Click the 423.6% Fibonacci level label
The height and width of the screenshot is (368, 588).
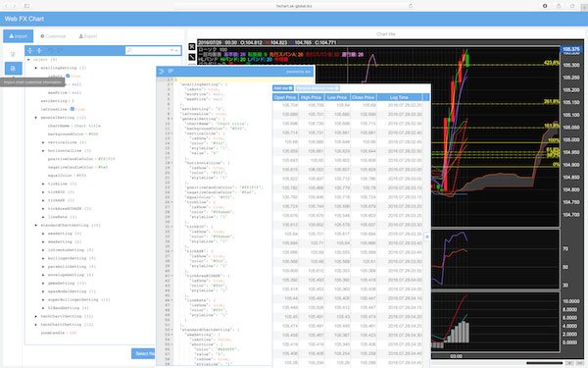tap(551, 63)
